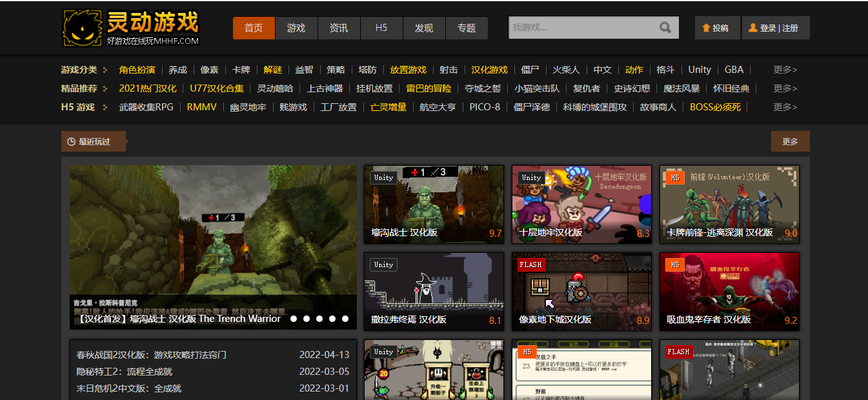Screen dimensions: 868x400
Task: Open article 末日危机2中文版：全成就
Action: (x=129, y=388)
